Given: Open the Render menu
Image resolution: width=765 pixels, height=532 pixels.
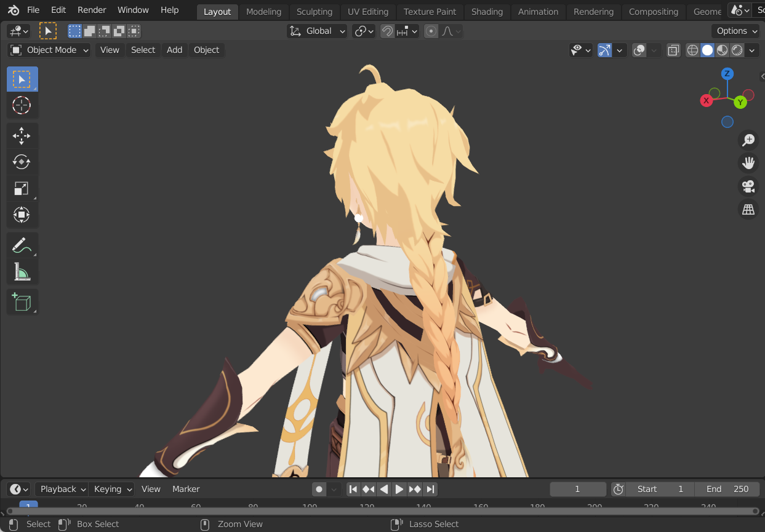Looking at the screenshot, I should point(92,10).
